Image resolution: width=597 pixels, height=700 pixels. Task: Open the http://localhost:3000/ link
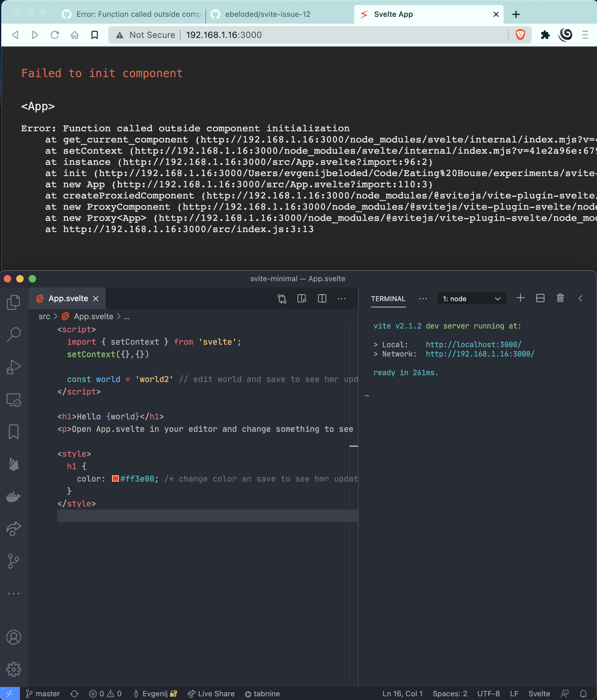pos(473,344)
